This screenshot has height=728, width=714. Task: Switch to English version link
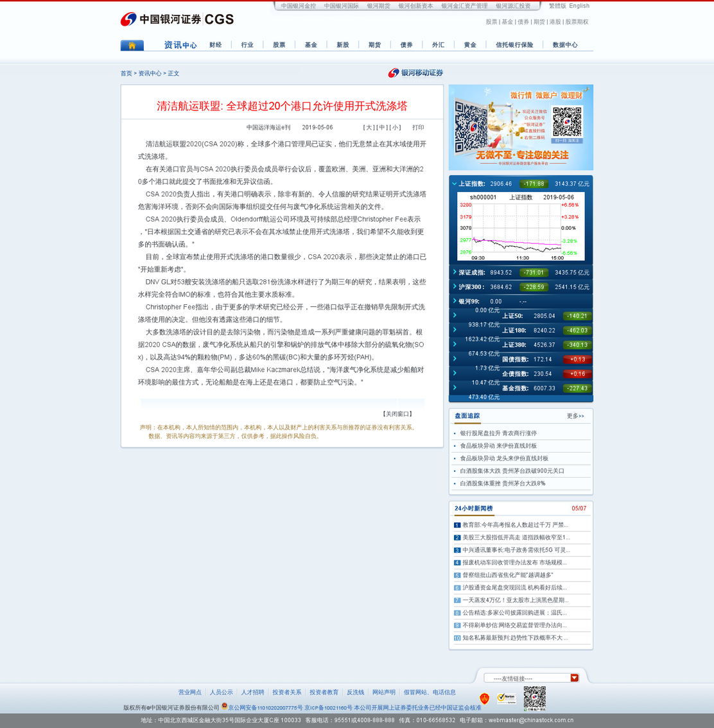(x=579, y=6)
